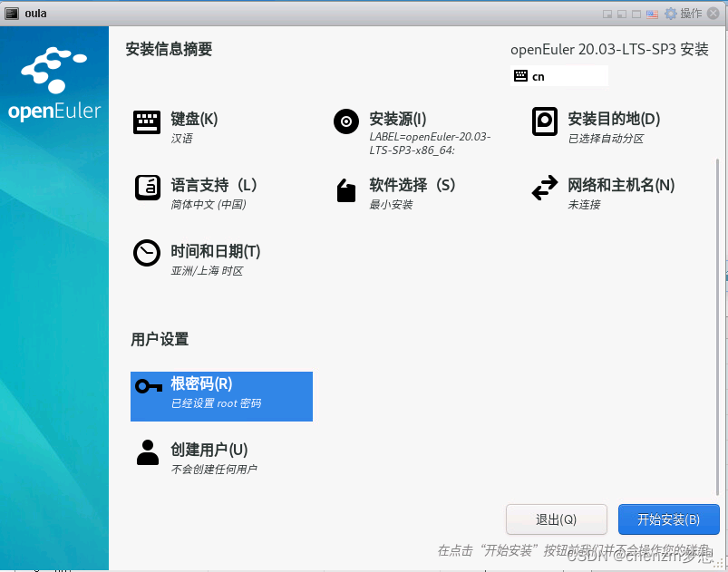
Task: Click the 退出(Q) button
Action: tap(557, 519)
